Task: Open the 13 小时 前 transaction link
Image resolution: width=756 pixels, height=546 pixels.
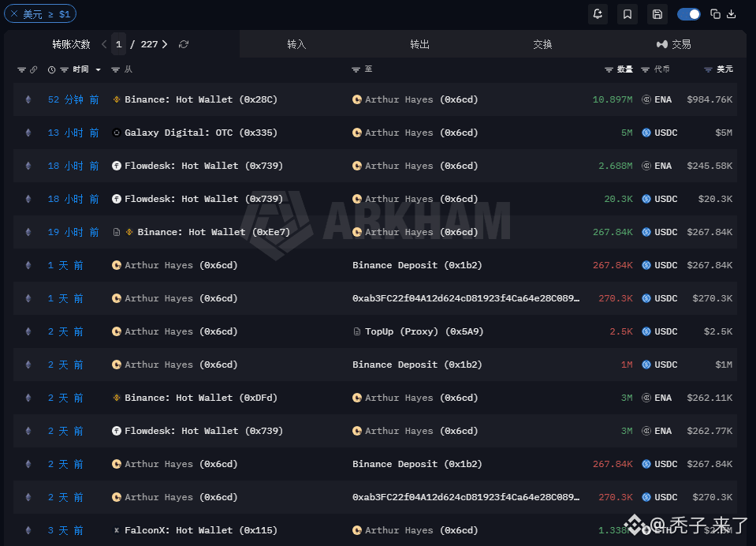Action: click(x=73, y=133)
